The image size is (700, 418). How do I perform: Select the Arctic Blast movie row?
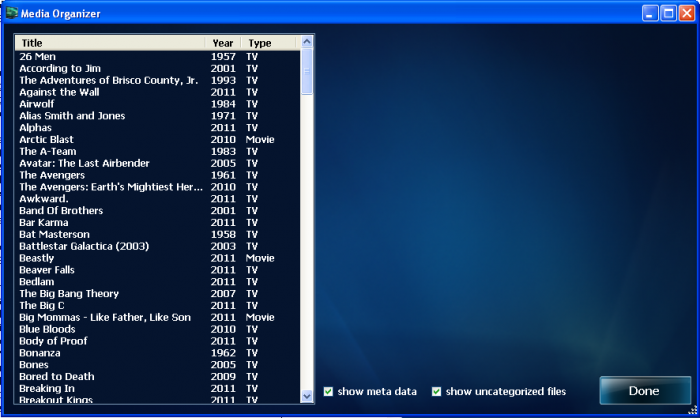158,139
